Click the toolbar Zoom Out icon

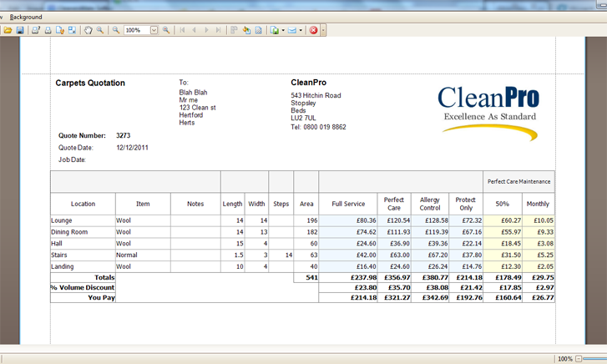[x=116, y=30]
